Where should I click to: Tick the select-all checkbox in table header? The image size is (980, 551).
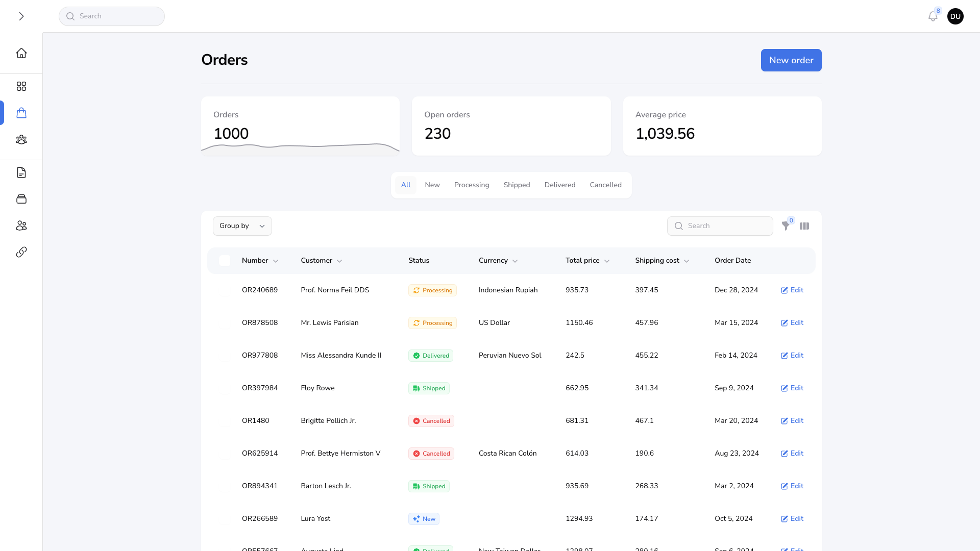tap(225, 261)
